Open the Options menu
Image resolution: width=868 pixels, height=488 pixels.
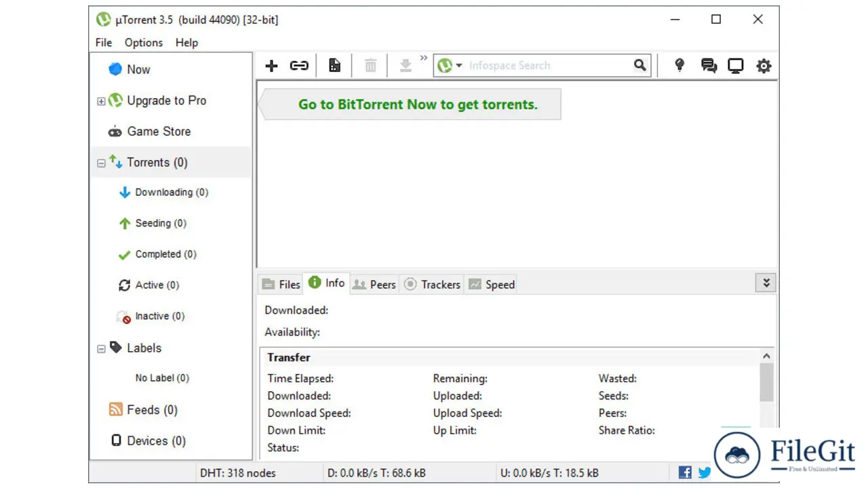(x=144, y=42)
